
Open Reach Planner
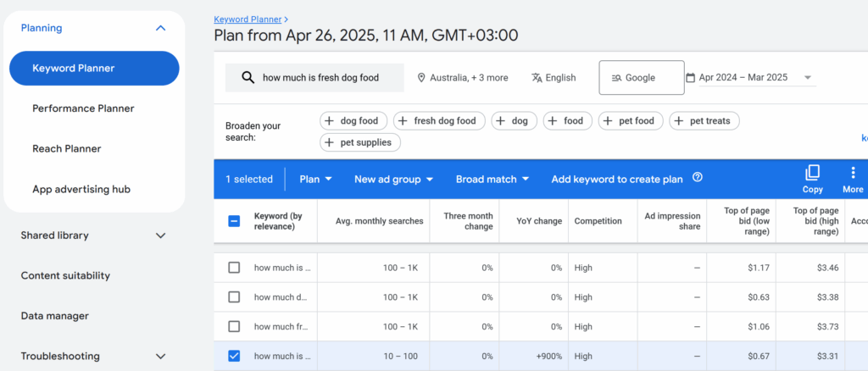tap(66, 149)
